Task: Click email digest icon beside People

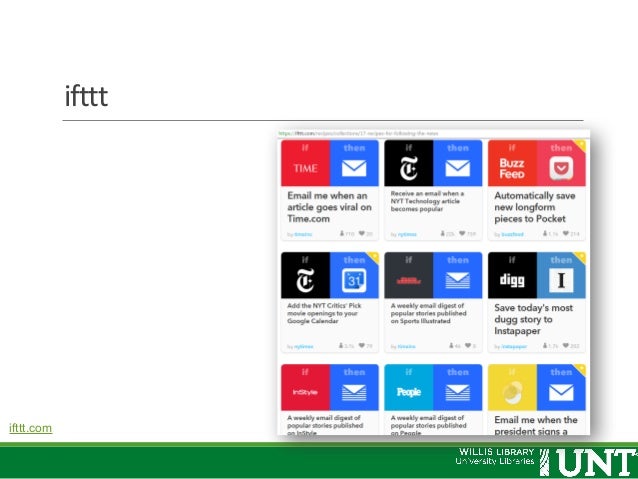Action: click(x=457, y=393)
